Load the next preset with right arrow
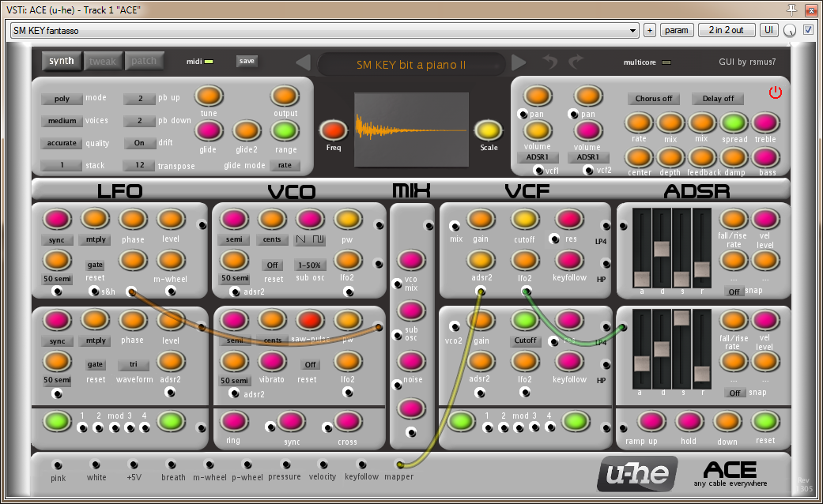 519,62
